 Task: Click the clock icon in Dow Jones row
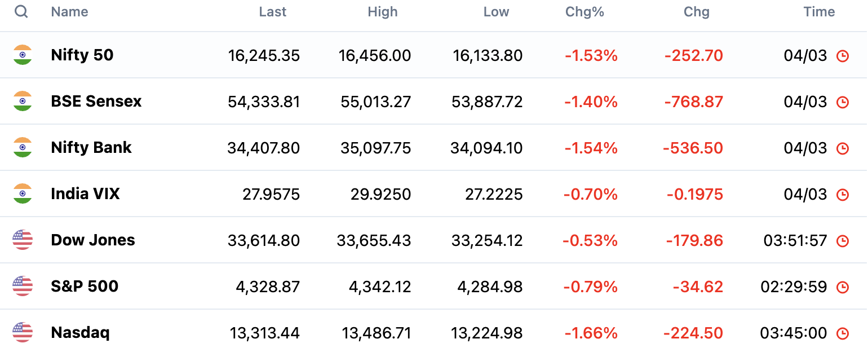click(x=842, y=241)
